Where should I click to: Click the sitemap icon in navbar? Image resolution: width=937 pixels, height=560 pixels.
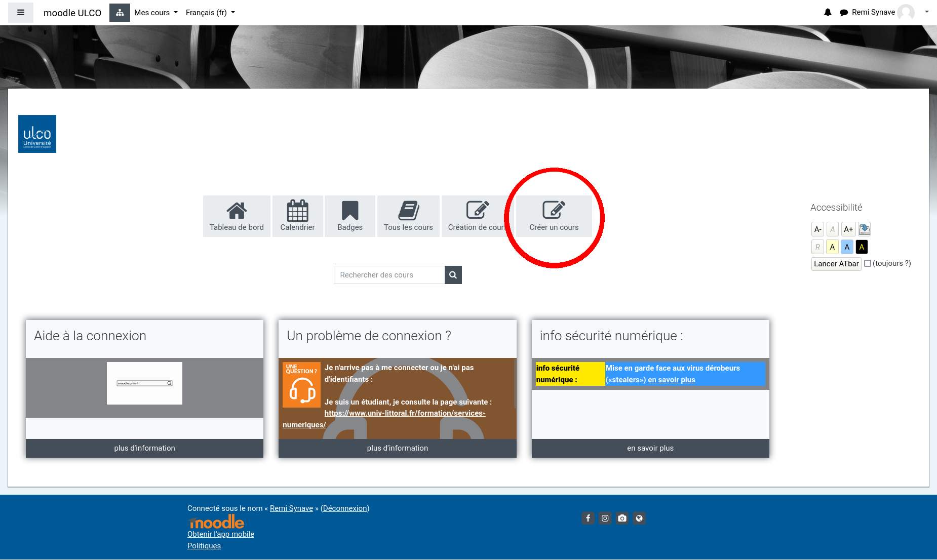[120, 13]
